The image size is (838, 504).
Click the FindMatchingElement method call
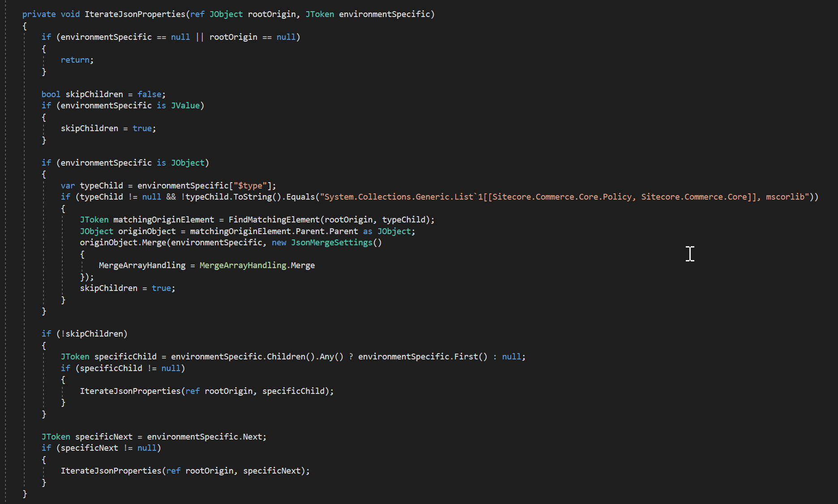click(274, 220)
